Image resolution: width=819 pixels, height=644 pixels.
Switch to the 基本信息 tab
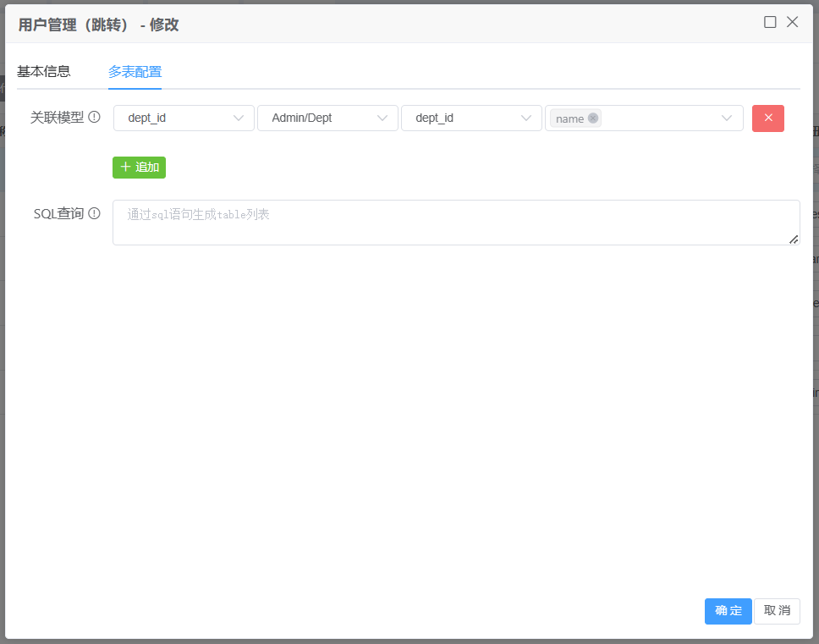44,72
